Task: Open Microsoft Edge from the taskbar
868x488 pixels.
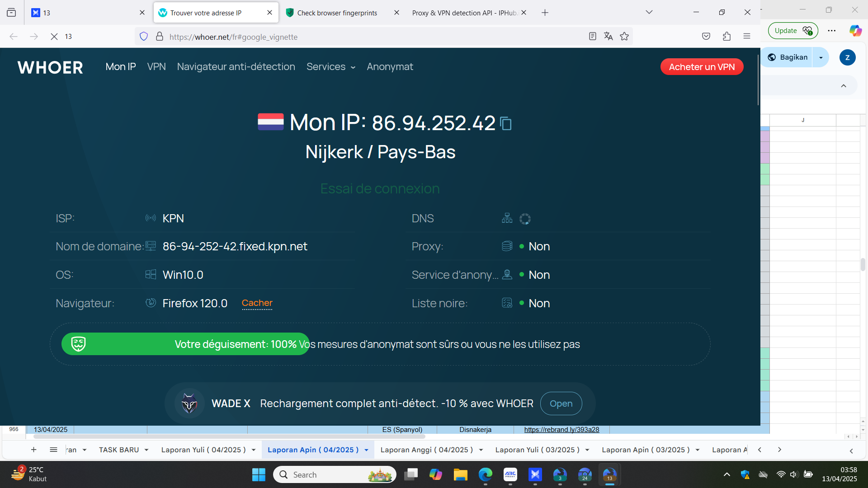Action: [x=486, y=475]
